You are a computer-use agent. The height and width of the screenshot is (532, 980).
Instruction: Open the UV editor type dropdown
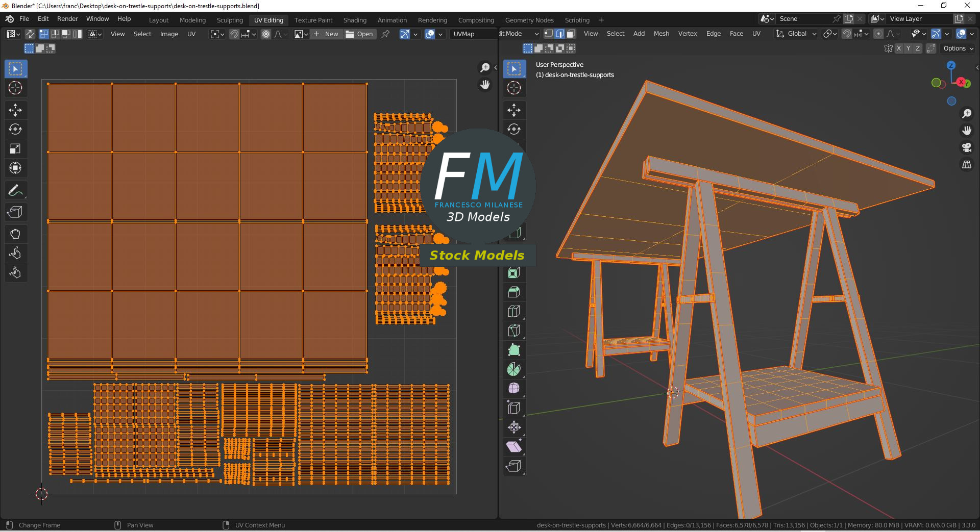click(13, 34)
